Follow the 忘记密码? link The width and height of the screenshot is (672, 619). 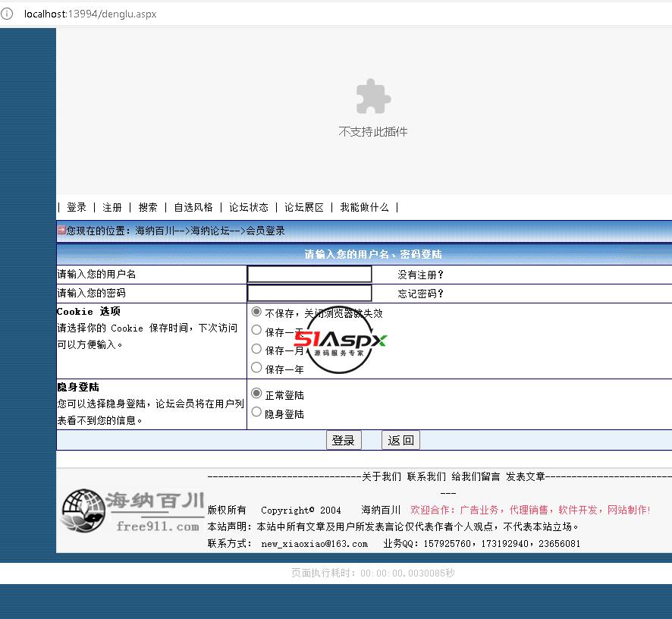click(420, 294)
